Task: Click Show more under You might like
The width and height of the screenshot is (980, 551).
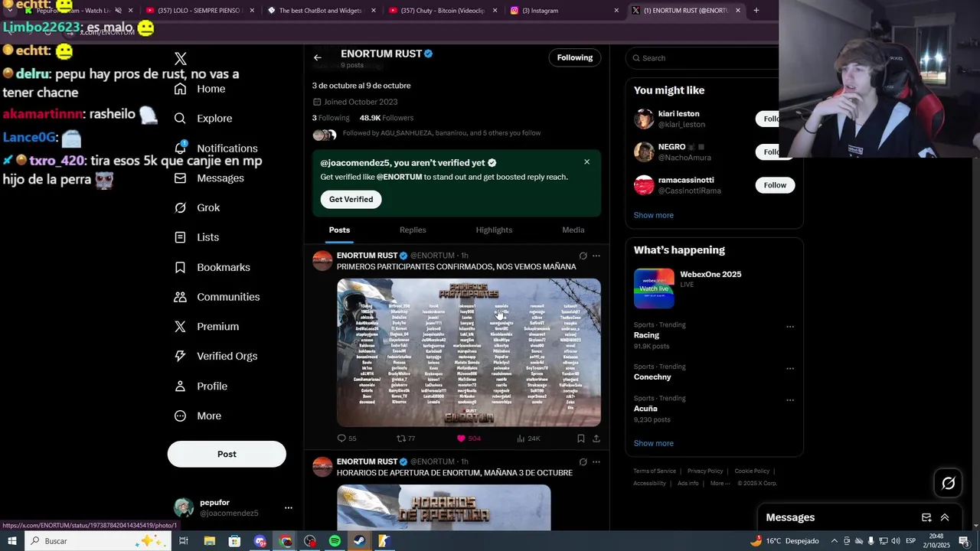Action: 653,215
